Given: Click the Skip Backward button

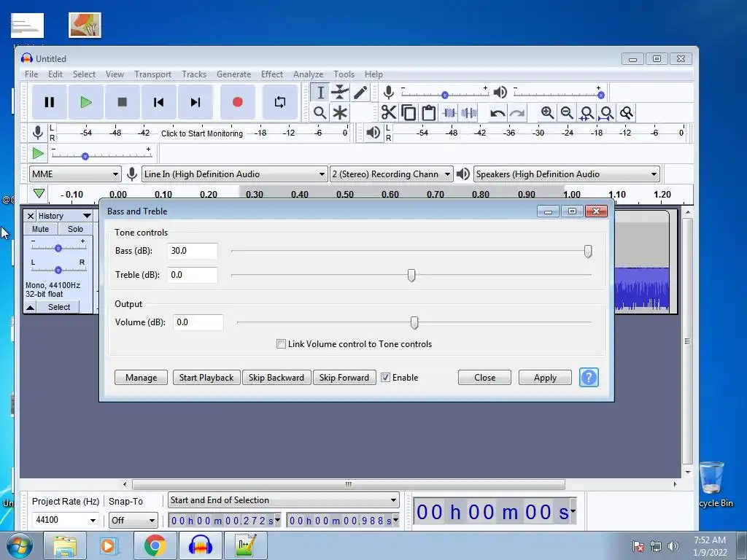Looking at the screenshot, I should [x=276, y=378].
